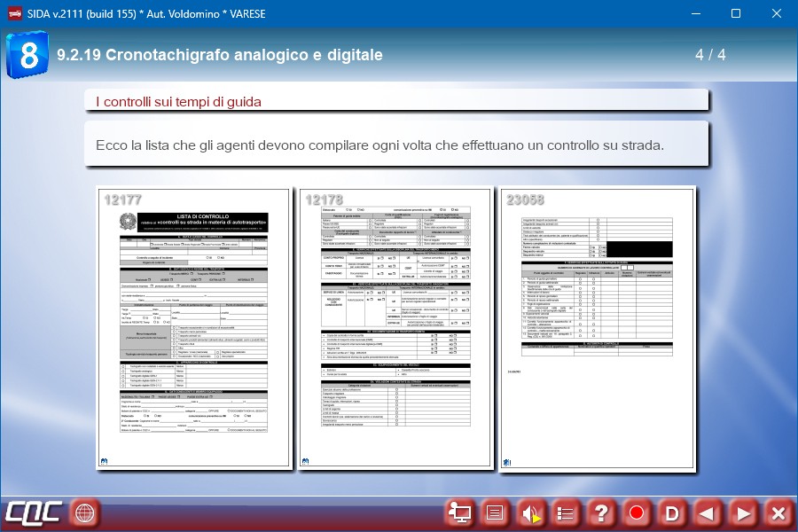
Task: Click the SIDA app icon in title bar
Action: (x=14, y=14)
